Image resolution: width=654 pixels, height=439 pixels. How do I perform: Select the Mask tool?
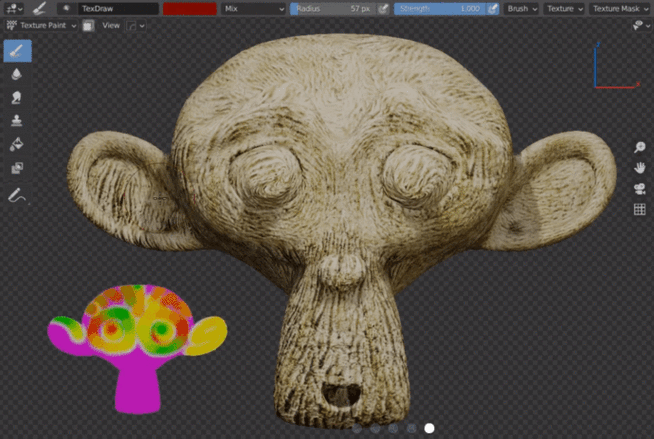pos(17,168)
